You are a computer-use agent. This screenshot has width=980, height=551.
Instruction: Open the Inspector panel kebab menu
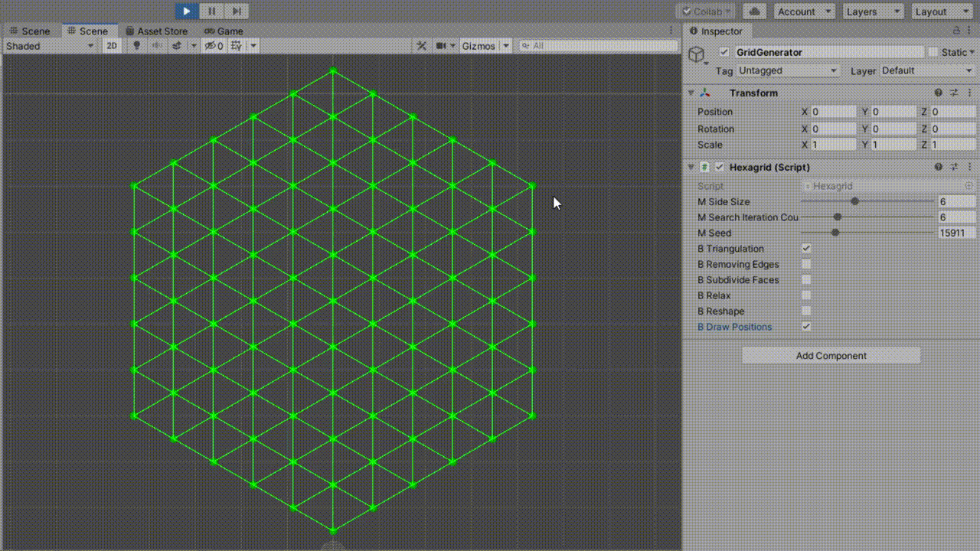971,31
